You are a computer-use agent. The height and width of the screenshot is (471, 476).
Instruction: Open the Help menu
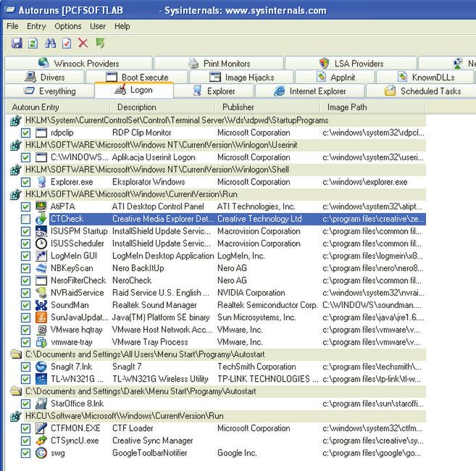(122, 26)
